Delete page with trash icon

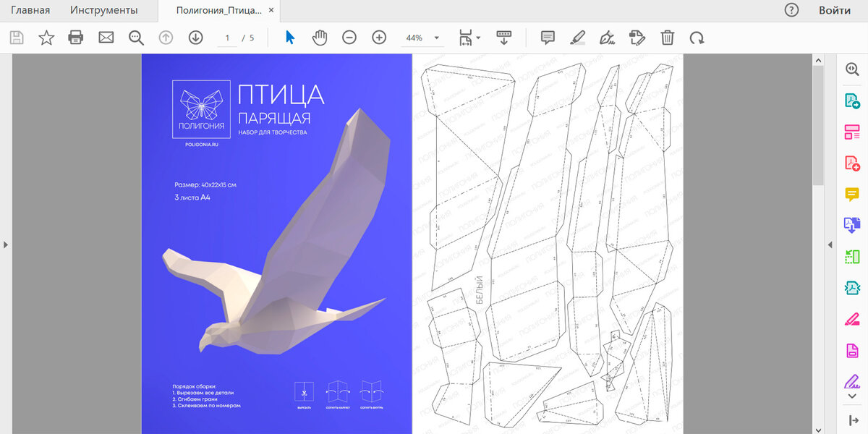(668, 38)
